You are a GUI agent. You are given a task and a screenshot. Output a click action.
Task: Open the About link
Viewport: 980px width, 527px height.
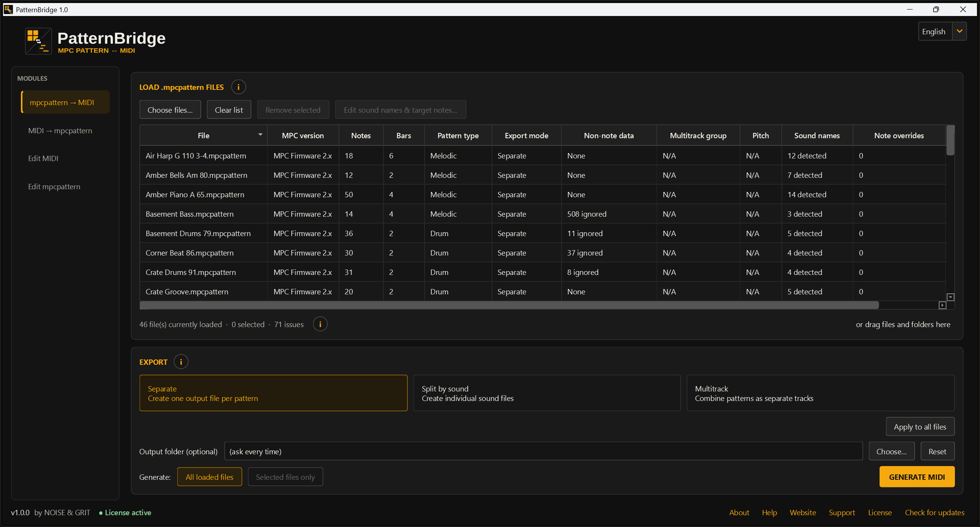click(739, 513)
